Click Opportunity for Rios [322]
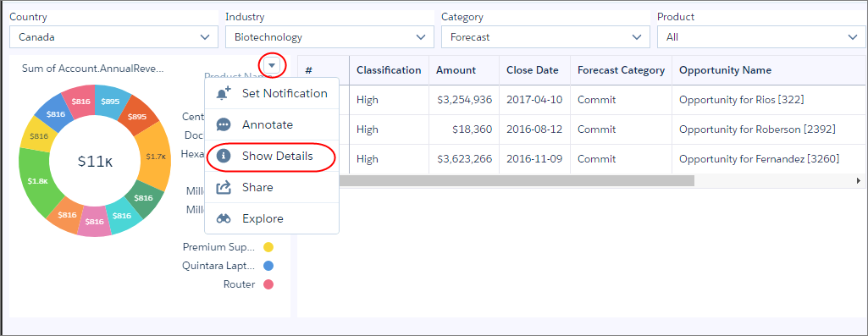 click(x=741, y=100)
